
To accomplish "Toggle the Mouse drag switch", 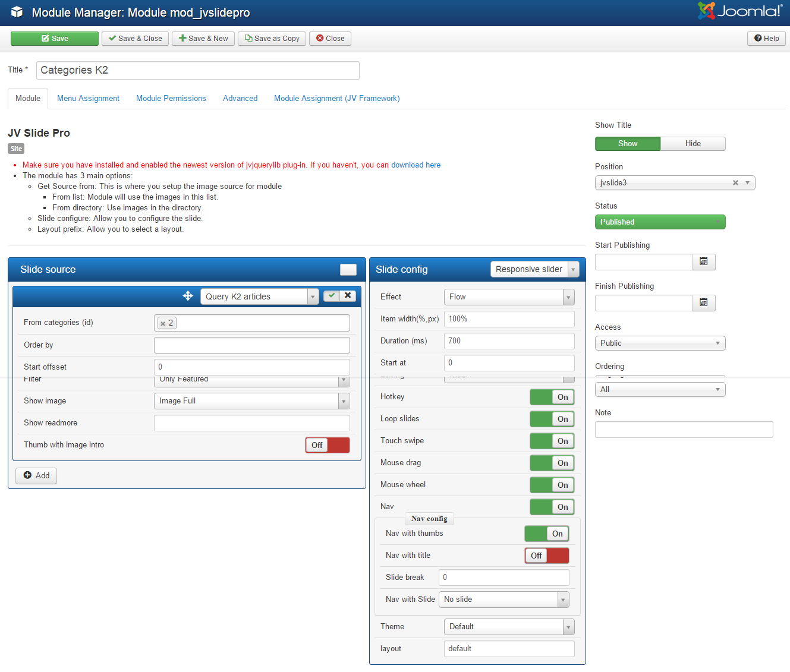I will [552, 463].
